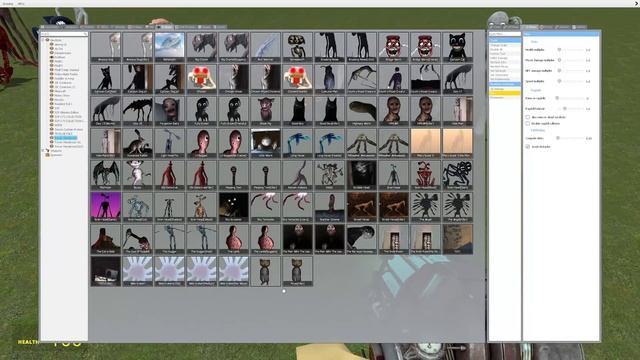This screenshot has height=360, width=640.
Task: Adjust the Health multiplier slider
Action: (571, 50)
